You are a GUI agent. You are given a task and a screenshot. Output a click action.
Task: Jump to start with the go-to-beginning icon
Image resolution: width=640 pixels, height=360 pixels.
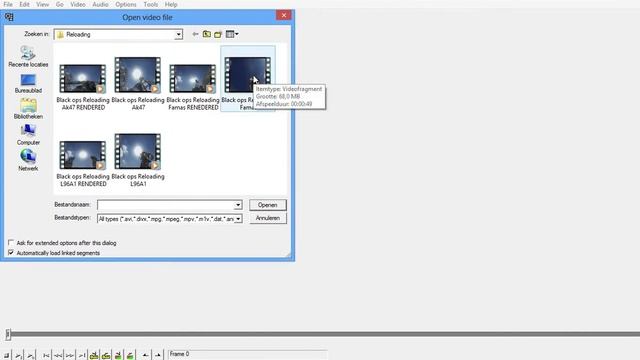click(x=46, y=356)
